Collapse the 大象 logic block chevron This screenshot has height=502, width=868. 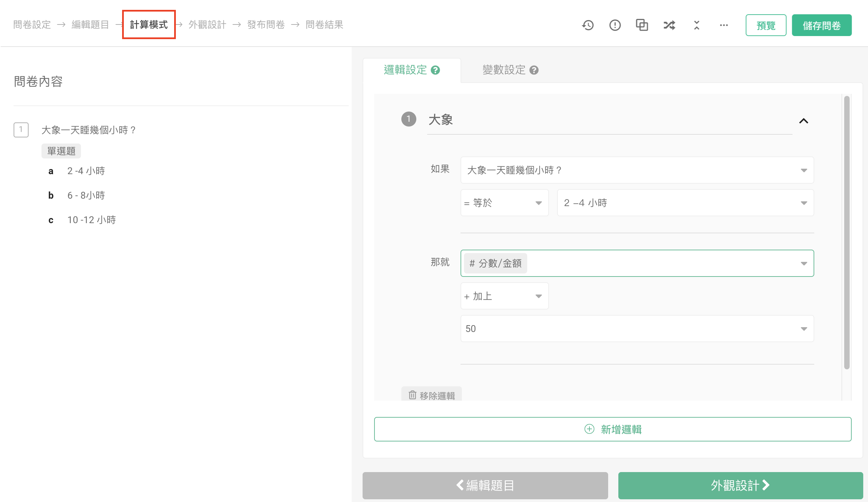click(x=803, y=121)
